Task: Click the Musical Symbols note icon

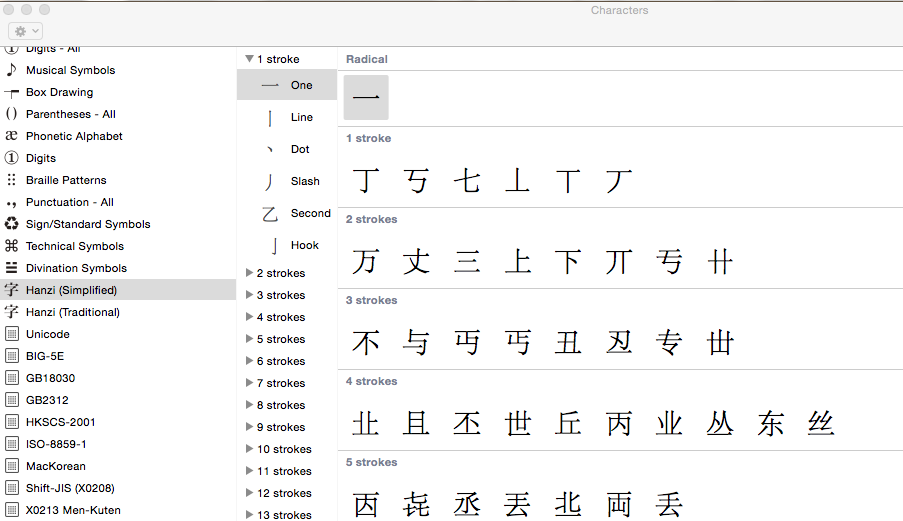Action: click(12, 70)
